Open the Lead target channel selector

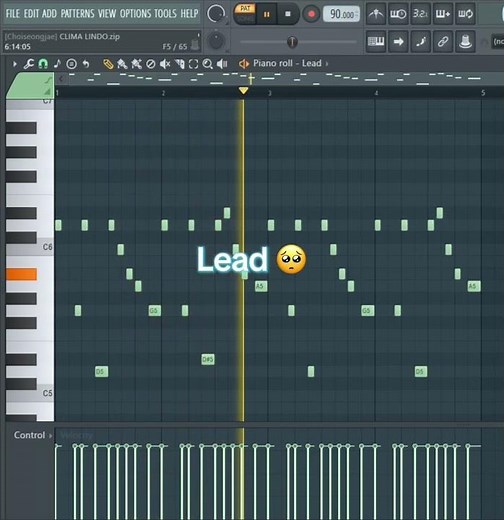click(312, 63)
